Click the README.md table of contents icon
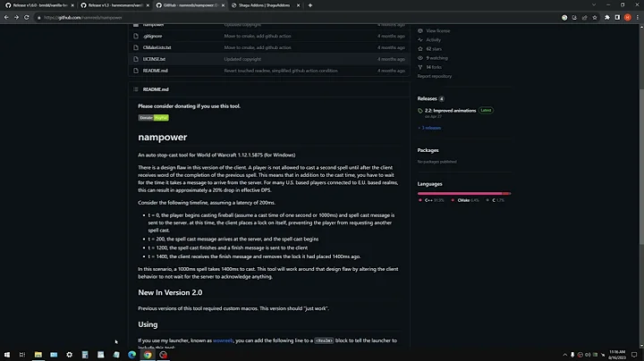This screenshot has width=644, height=361. point(136,89)
